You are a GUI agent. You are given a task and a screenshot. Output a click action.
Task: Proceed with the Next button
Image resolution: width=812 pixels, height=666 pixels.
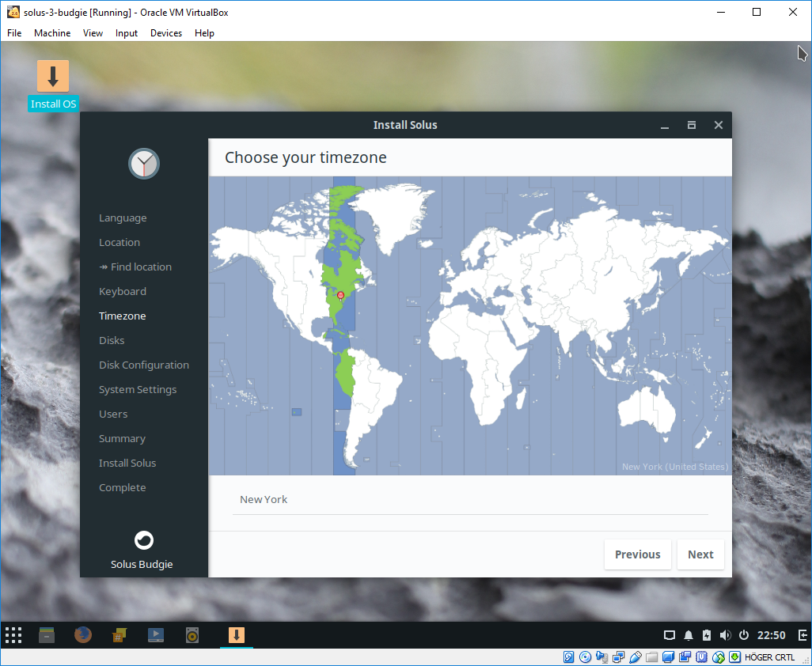[700, 554]
